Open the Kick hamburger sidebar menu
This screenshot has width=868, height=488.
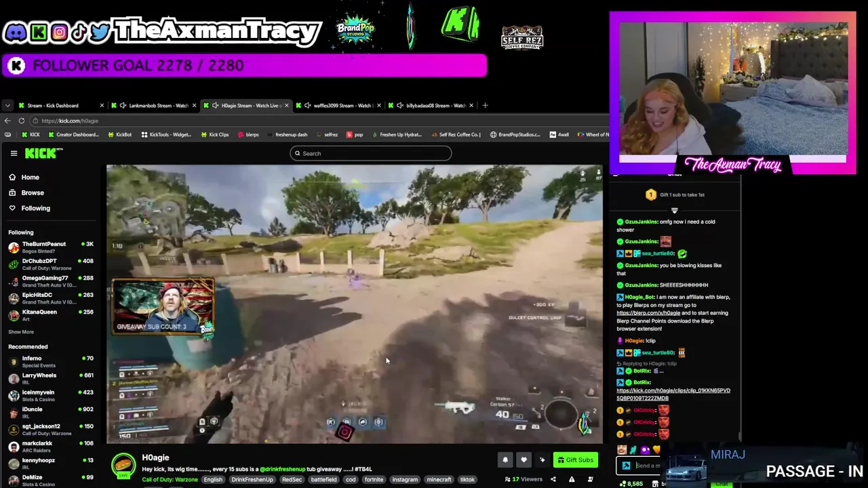point(14,153)
